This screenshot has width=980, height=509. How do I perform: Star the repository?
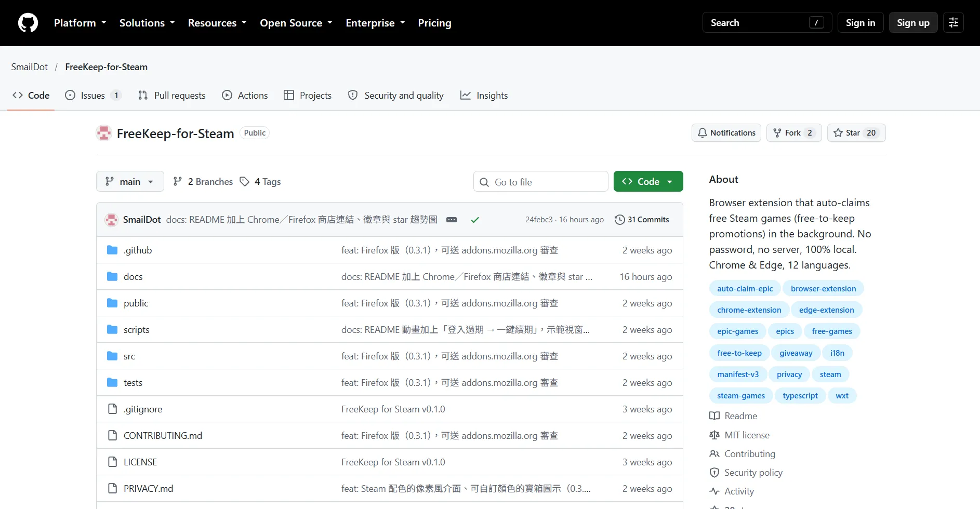pos(856,133)
